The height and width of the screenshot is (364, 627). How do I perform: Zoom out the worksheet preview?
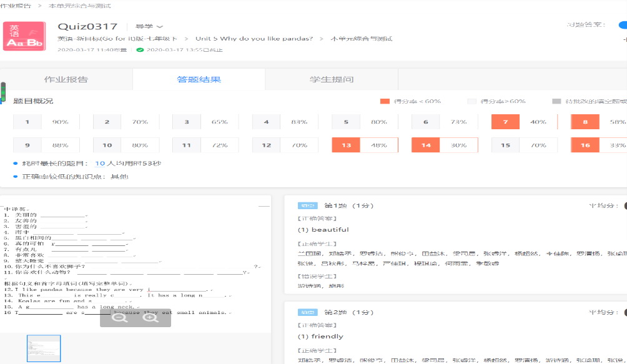(x=121, y=318)
